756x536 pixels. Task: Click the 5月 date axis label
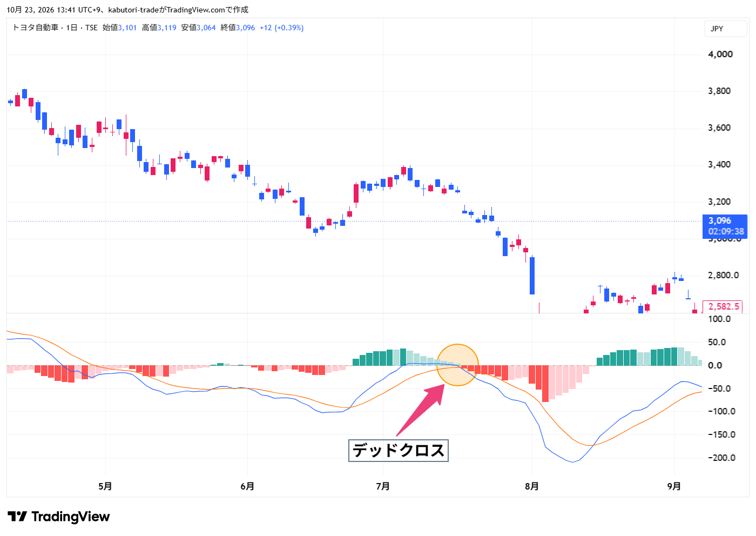pyautogui.click(x=105, y=486)
